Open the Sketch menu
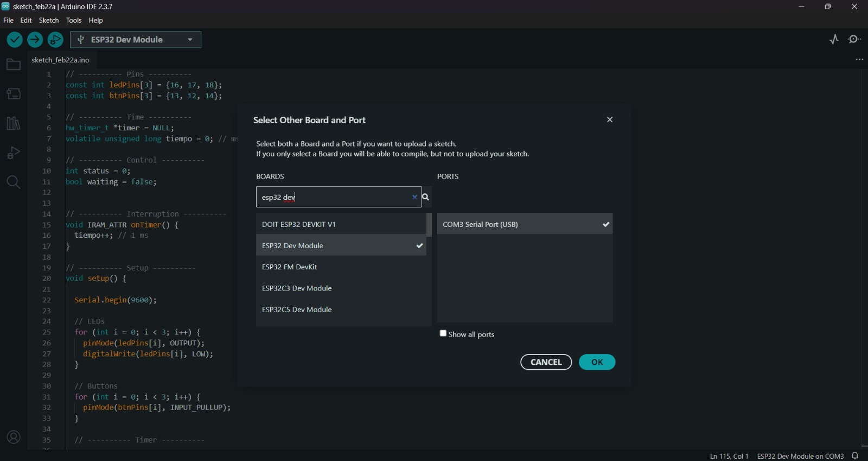 tap(49, 21)
